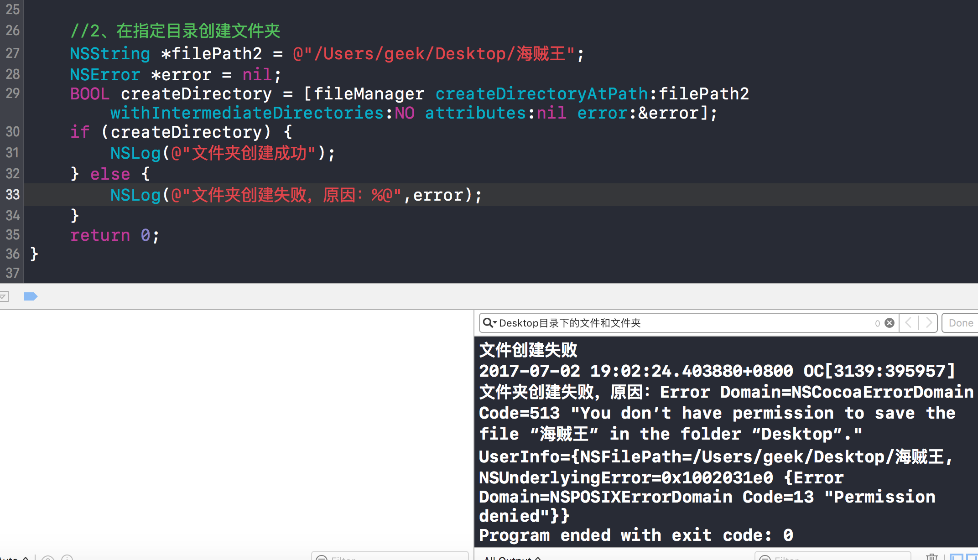
Task: Open the Auto variables scope dropdown
Action: tap(14, 558)
